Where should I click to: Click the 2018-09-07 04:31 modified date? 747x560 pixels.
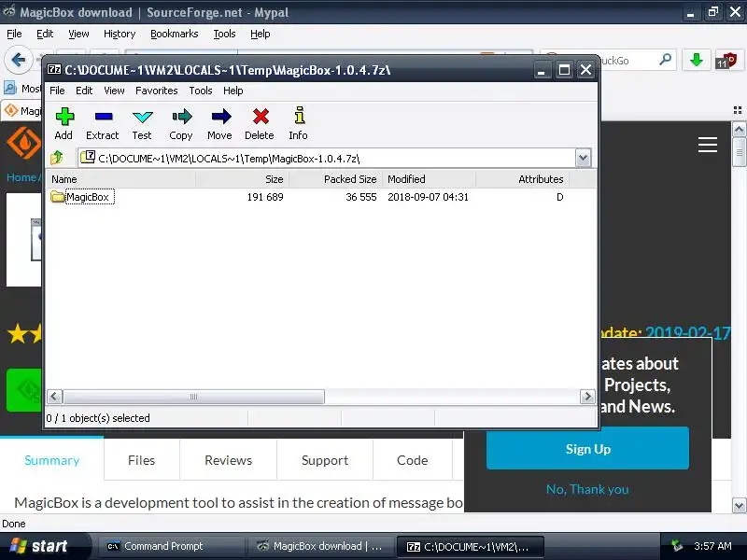pyautogui.click(x=428, y=197)
